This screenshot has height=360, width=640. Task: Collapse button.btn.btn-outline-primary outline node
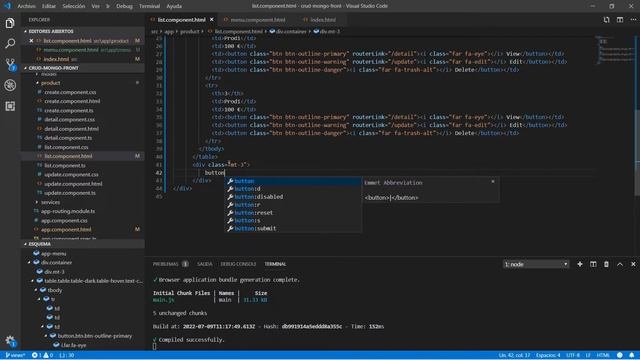coord(46,336)
